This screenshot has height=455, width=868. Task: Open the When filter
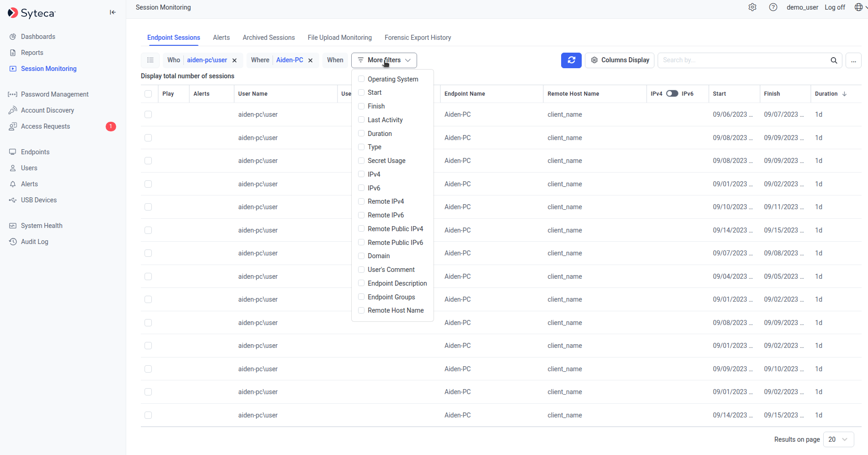(335, 60)
